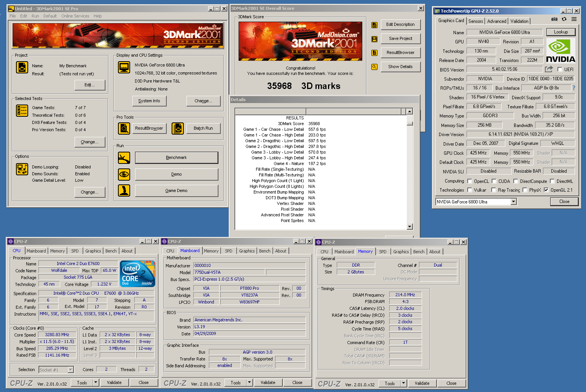Click the Details list scroll-down arrow
The width and height of the screenshot is (586, 392).
409,227
